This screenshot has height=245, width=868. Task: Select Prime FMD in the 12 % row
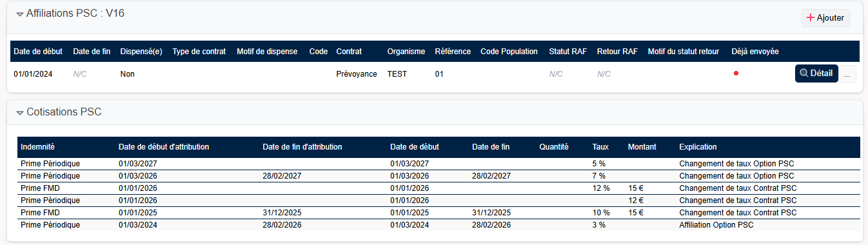tap(39, 188)
